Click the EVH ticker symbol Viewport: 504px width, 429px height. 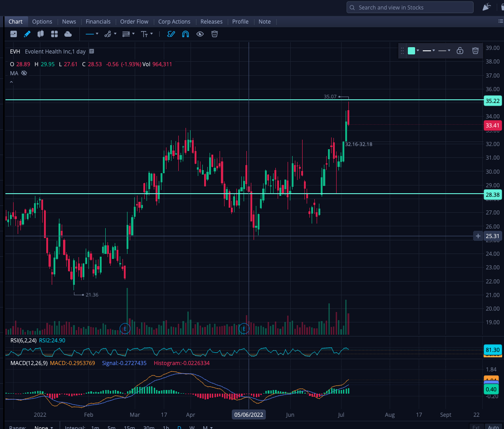click(15, 51)
